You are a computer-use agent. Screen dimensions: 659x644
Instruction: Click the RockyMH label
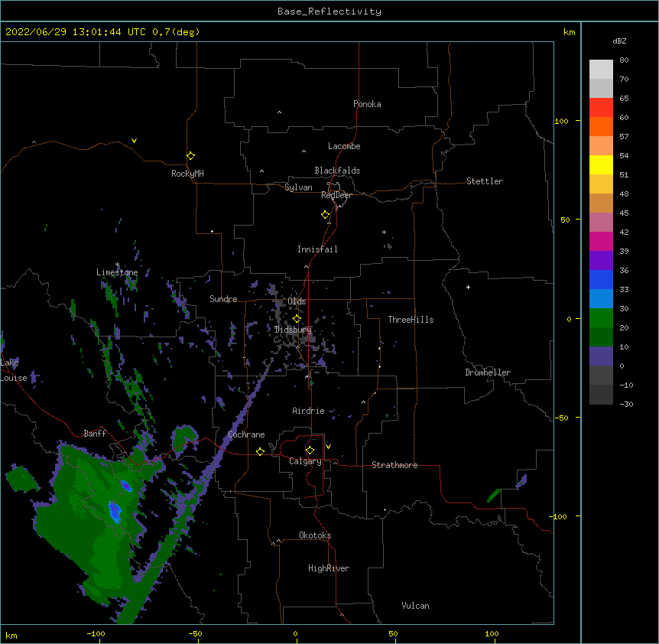coord(187,174)
